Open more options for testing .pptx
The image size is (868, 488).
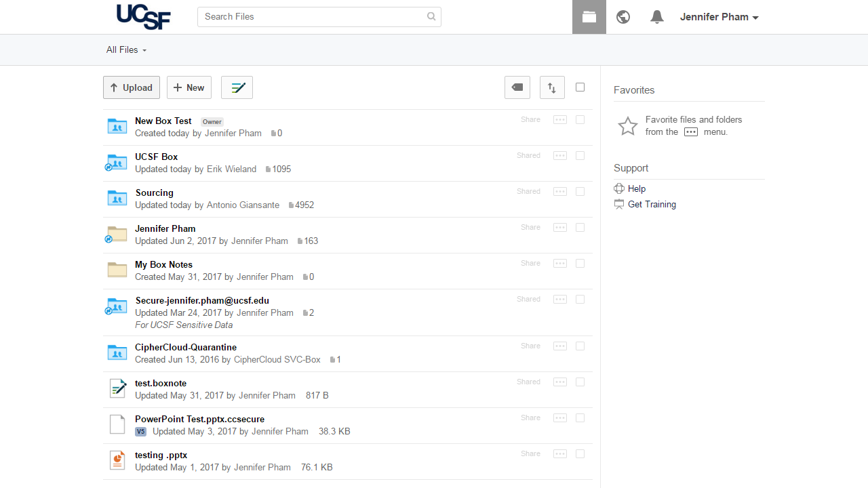point(560,454)
